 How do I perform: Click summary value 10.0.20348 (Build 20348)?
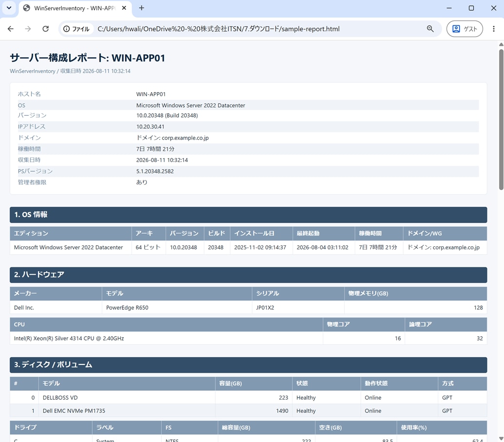click(x=167, y=116)
